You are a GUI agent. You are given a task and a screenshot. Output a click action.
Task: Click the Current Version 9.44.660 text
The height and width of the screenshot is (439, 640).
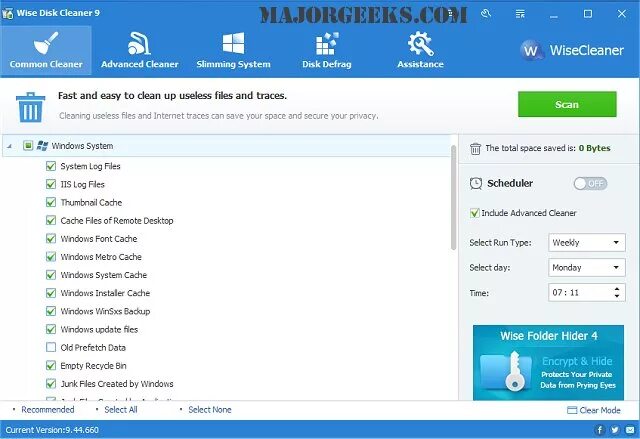pyautogui.click(x=52, y=430)
